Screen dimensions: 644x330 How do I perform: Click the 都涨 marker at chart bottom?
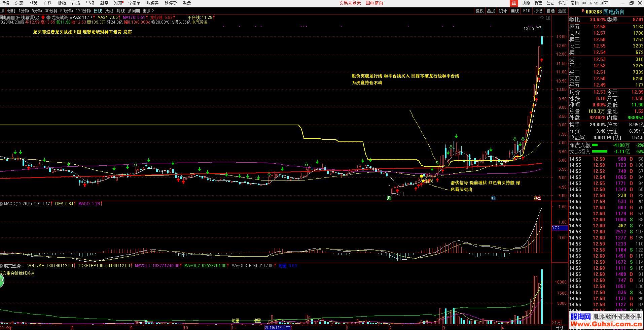pos(537,198)
